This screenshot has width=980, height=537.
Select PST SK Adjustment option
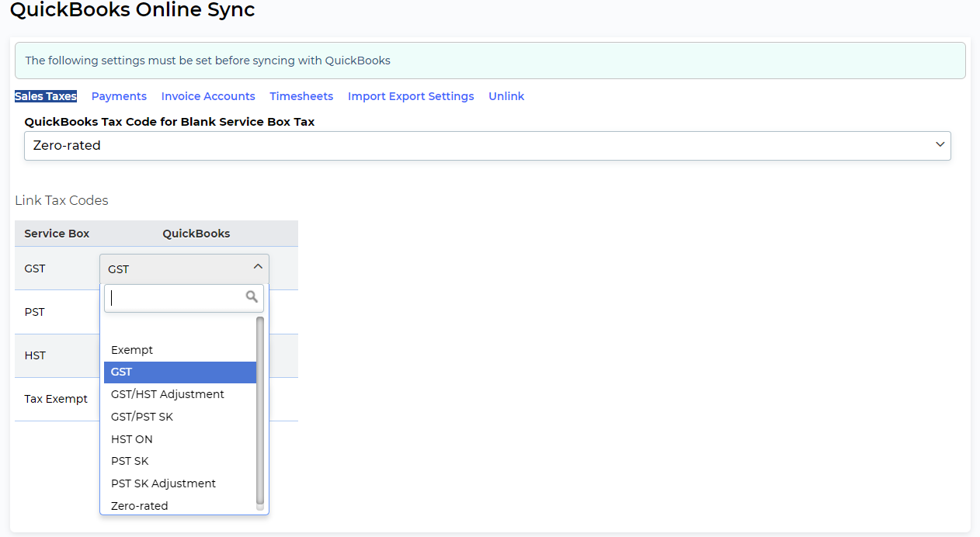180,483
